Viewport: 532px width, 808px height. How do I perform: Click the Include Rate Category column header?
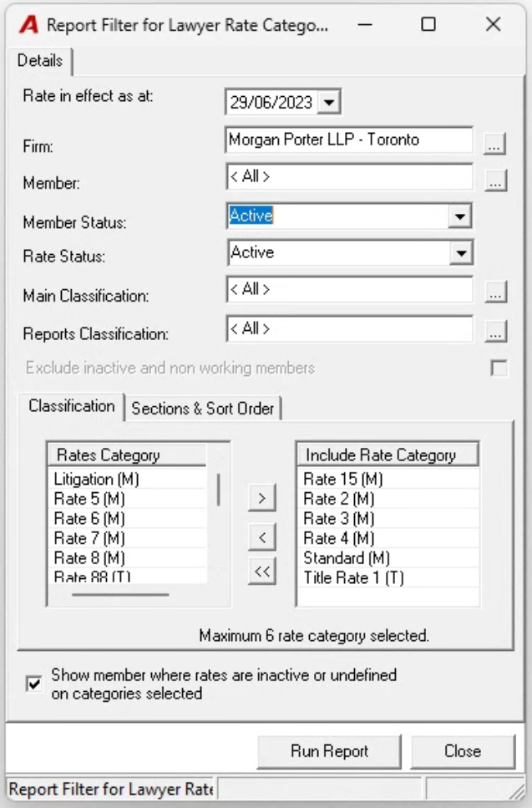coord(388,455)
